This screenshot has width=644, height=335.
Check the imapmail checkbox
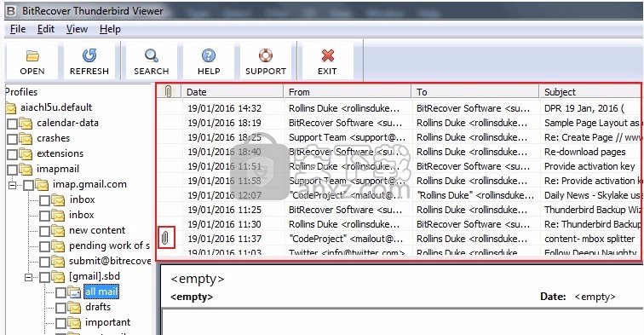12,170
